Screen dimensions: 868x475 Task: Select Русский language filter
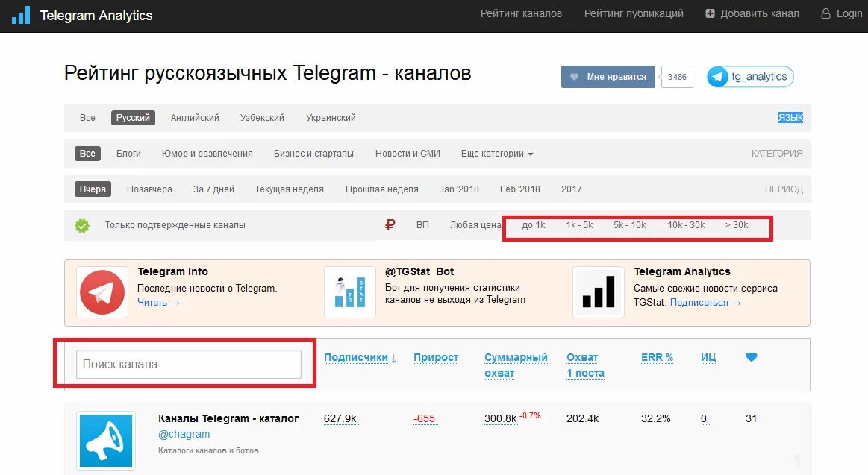(x=133, y=118)
